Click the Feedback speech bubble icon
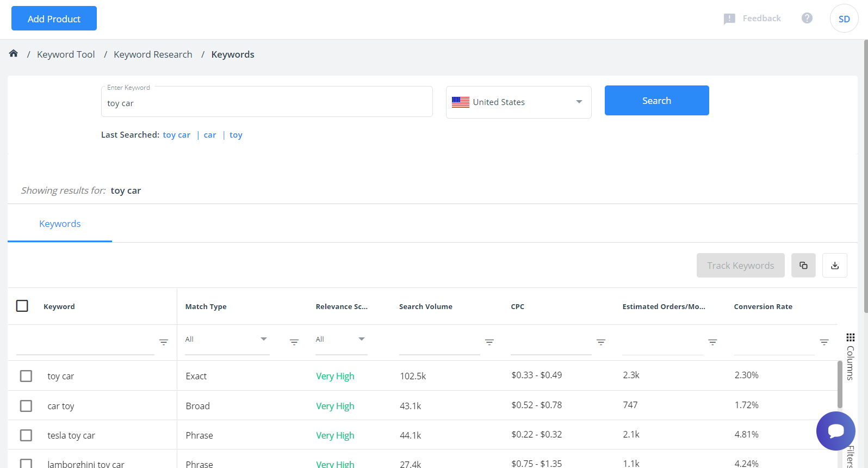 pos(729,19)
